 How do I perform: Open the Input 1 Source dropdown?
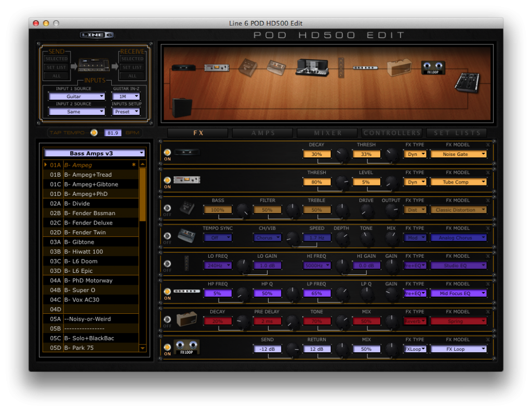[77, 97]
